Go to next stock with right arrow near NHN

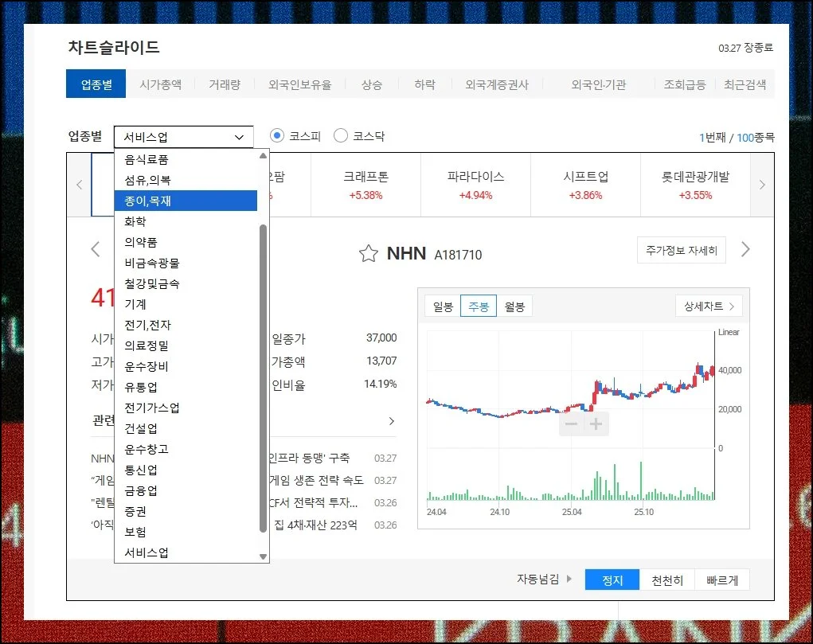coord(745,249)
